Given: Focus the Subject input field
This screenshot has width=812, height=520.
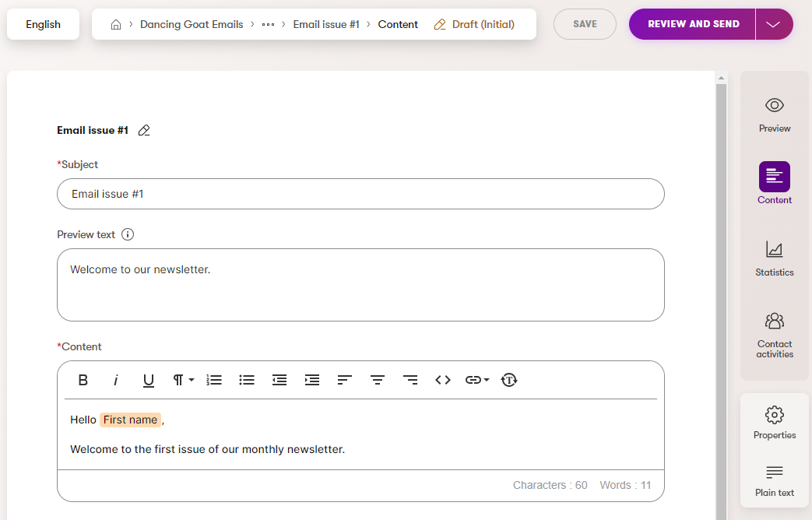Looking at the screenshot, I should click(360, 195).
